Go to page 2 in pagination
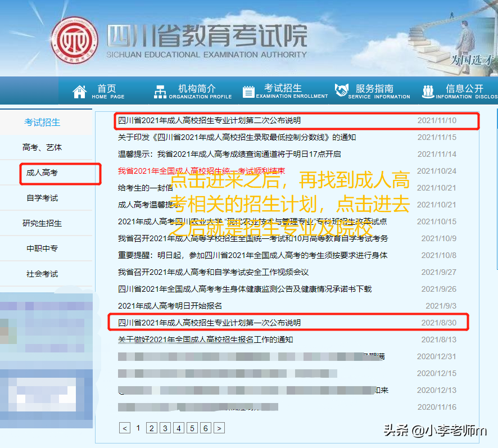 click(152, 428)
